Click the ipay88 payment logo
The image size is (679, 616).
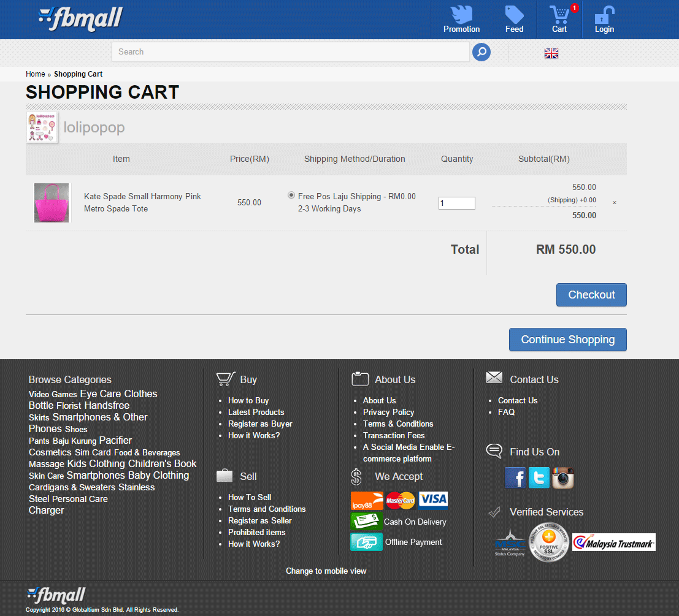(367, 501)
